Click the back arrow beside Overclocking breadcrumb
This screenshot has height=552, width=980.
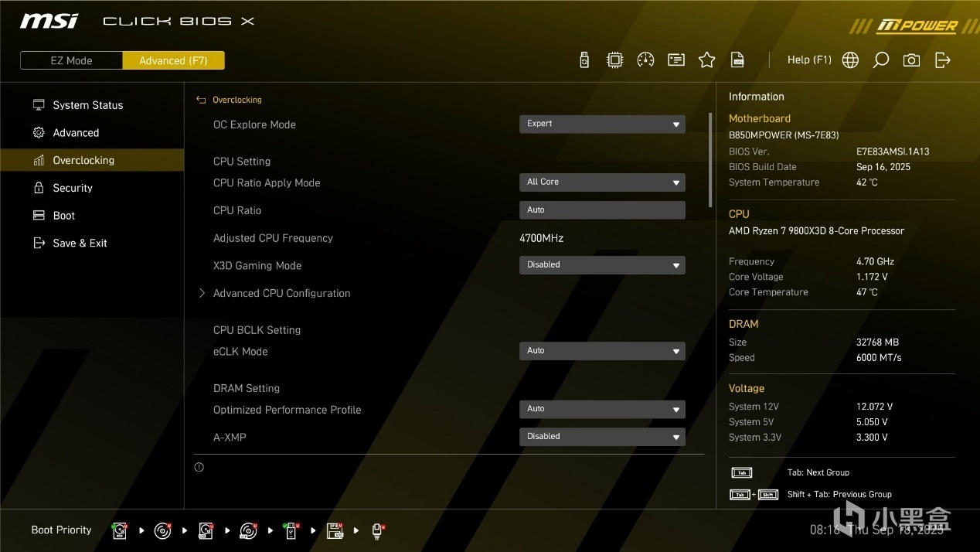201,100
